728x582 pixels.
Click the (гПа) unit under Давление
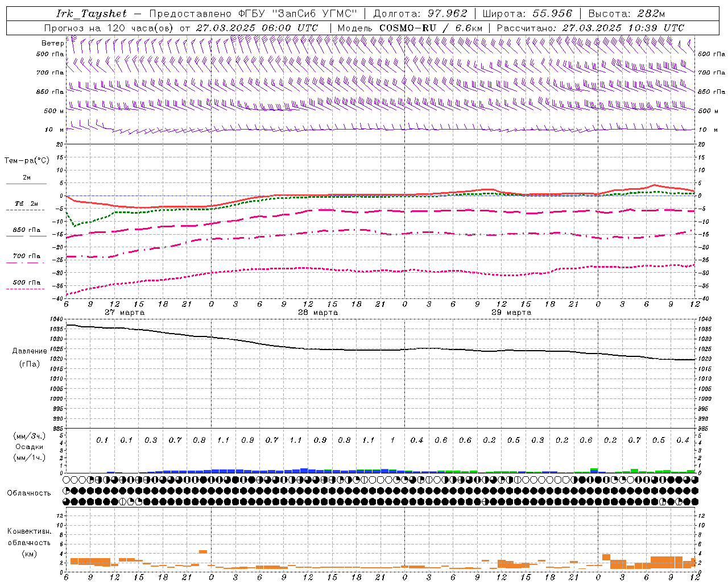coord(30,364)
